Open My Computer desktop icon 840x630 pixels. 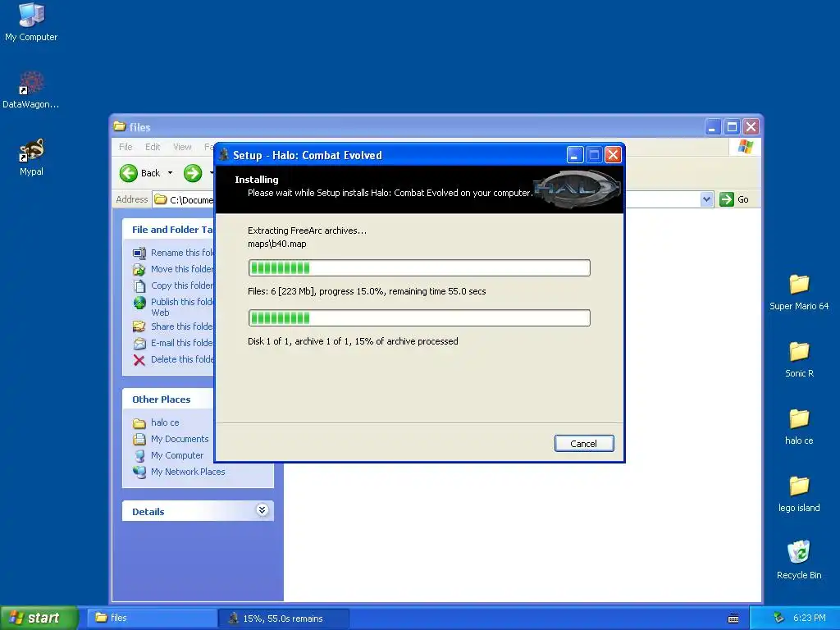31,21
